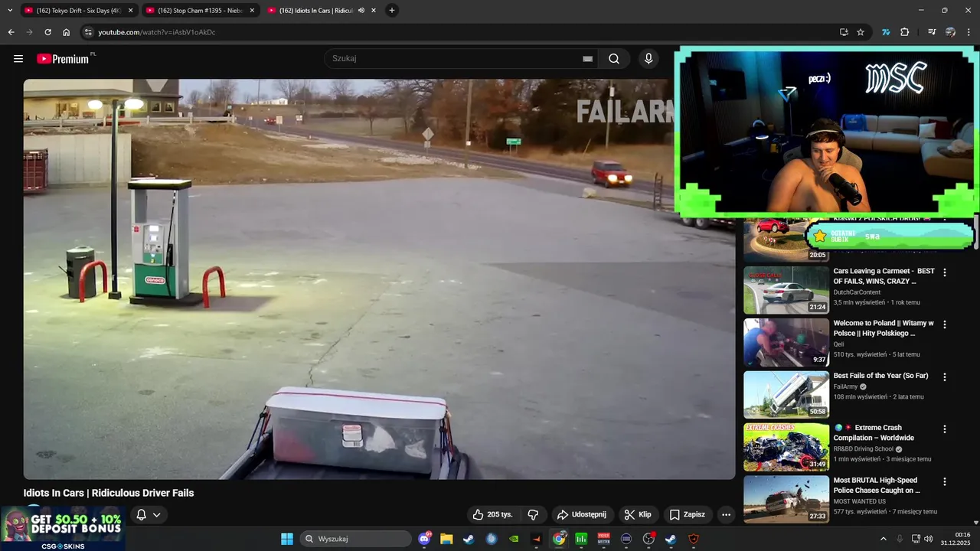Viewport: 980px width, 551px height.
Task: Visit the MOST WANTED US channel
Action: pos(860,501)
